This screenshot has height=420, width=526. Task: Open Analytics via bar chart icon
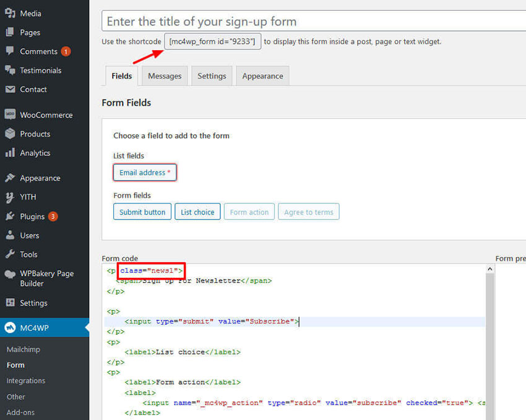(x=10, y=153)
